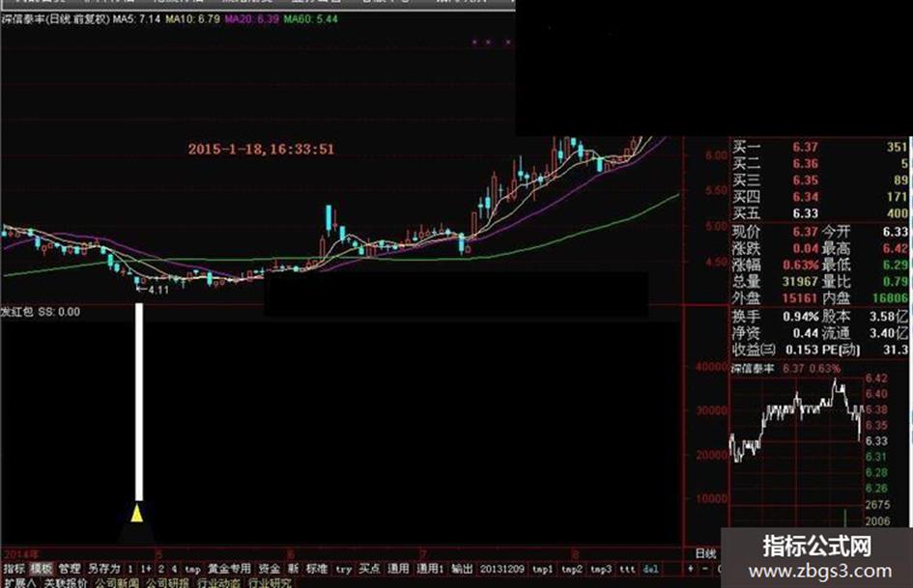Click the 总量 31967 value
This screenshot has height=588, width=913.
click(x=799, y=282)
